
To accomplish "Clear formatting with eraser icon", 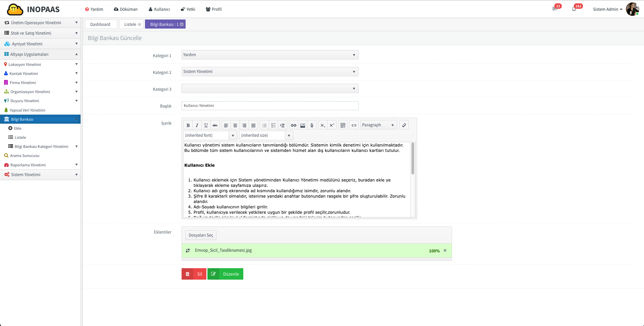I will tap(404, 125).
